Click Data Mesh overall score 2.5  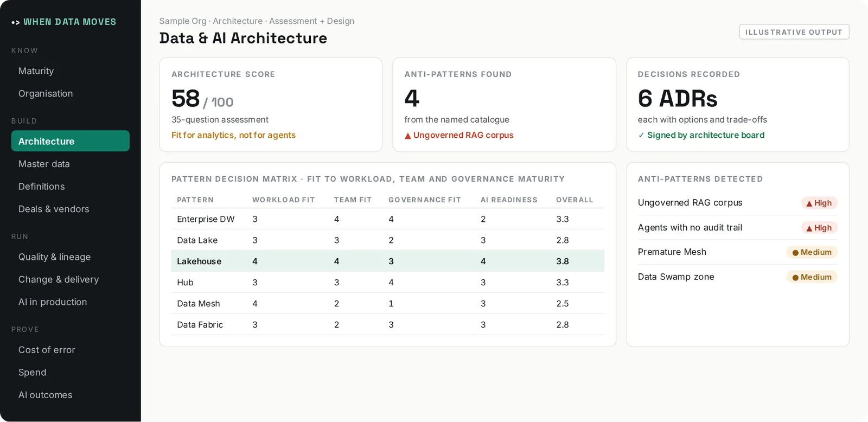coord(563,304)
